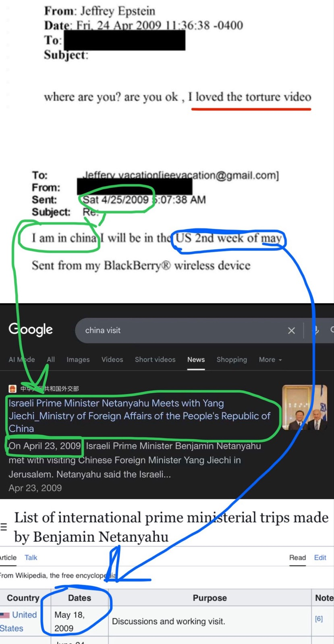Image resolution: width=334 pixels, height=644 pixels.
Task: Open the United States country link
Action: point(18,621)
